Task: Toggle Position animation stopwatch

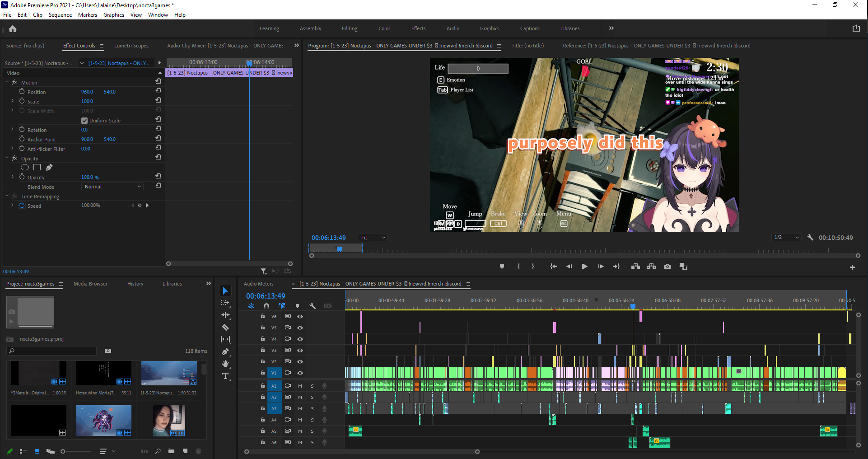Action: click(22, 91)
